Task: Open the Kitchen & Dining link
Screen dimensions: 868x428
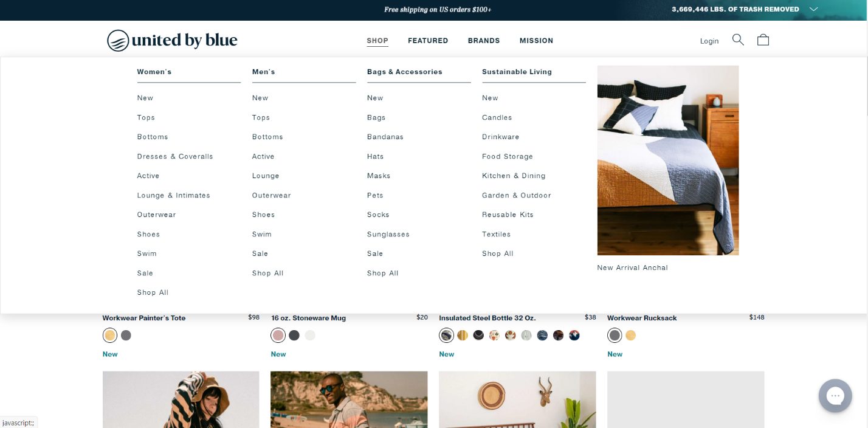Action: tap(514, 176)
